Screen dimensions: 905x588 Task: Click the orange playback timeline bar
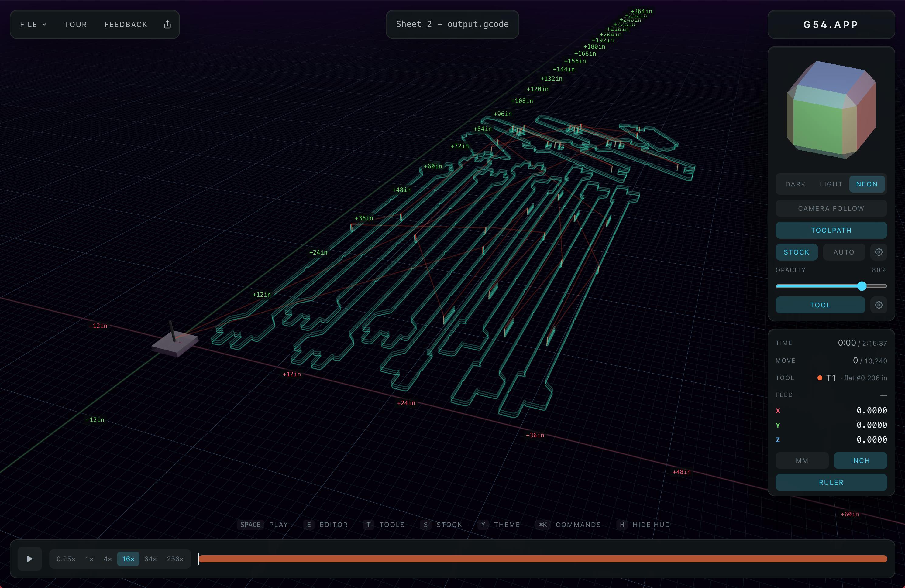click(x=543, y=559)
